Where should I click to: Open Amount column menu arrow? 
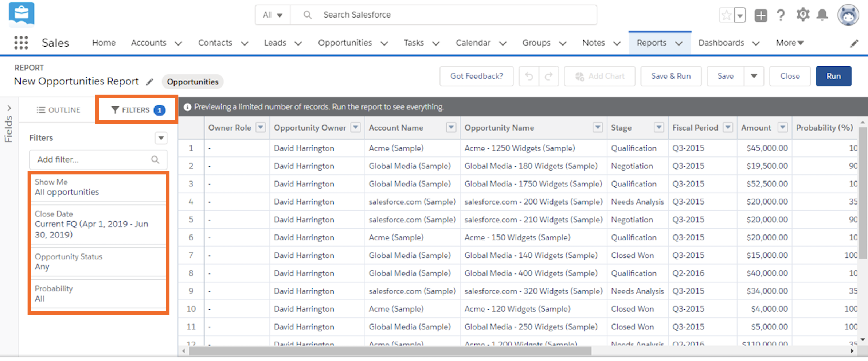(x=782, y=127)
